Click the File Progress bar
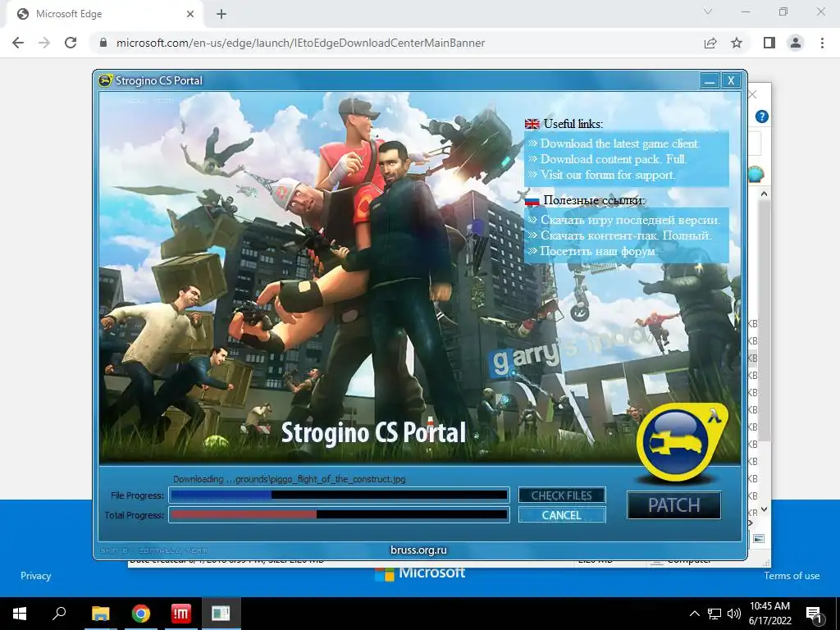 [339, 495]
